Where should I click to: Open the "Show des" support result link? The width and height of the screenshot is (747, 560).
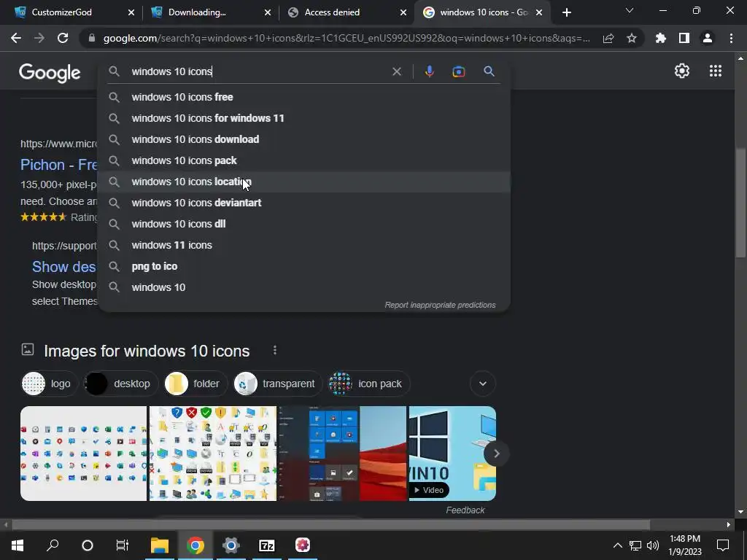[x=64, y=267]
